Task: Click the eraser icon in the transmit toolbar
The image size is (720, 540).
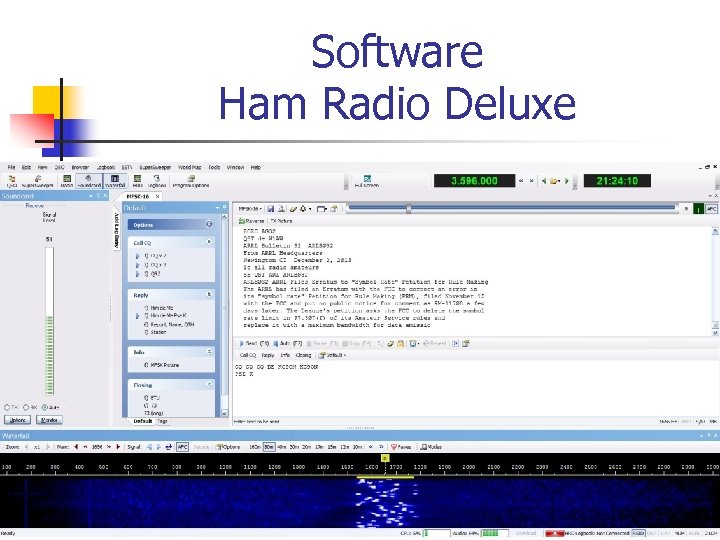Action: [x=390, y=343]
